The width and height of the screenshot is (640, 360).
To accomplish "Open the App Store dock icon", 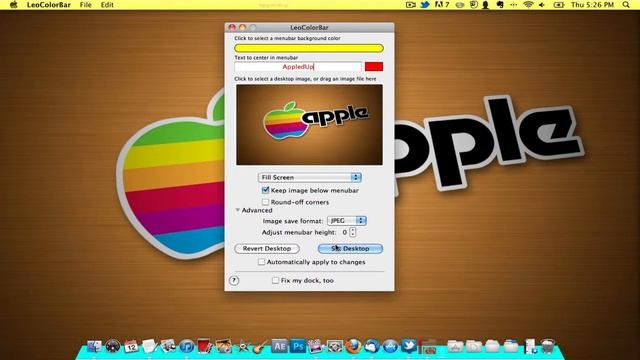I will (390, 346).
